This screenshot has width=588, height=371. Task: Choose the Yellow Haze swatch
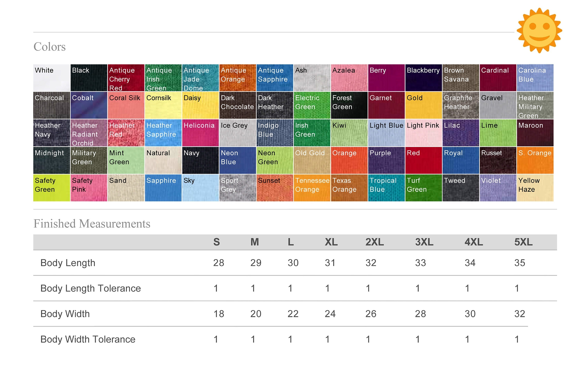coord(535,188)
